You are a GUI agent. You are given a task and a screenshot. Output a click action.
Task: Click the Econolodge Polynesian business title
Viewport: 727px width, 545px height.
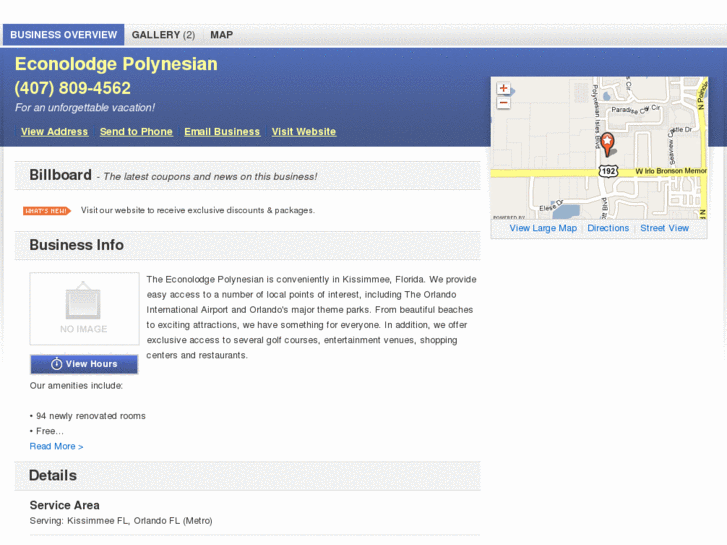pos(116,64)
